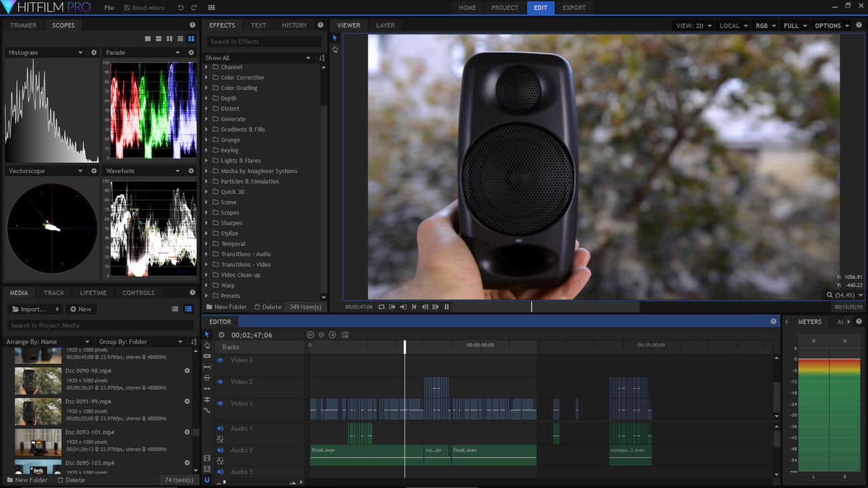The height and width of the screenshot is (488, 868).
Task: Click New Folder in the Effects panel
Action: click(x=227, y=307)
